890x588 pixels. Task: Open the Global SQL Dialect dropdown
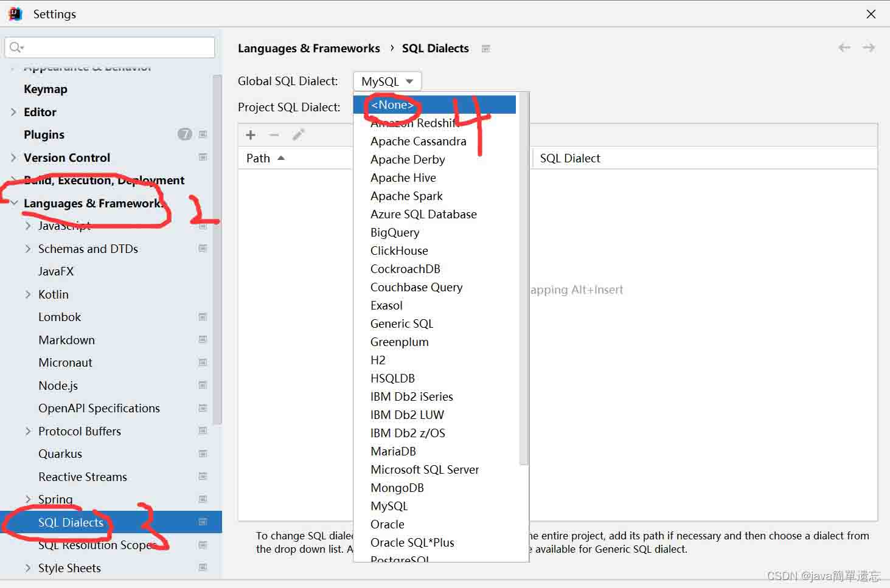[387, 81]
